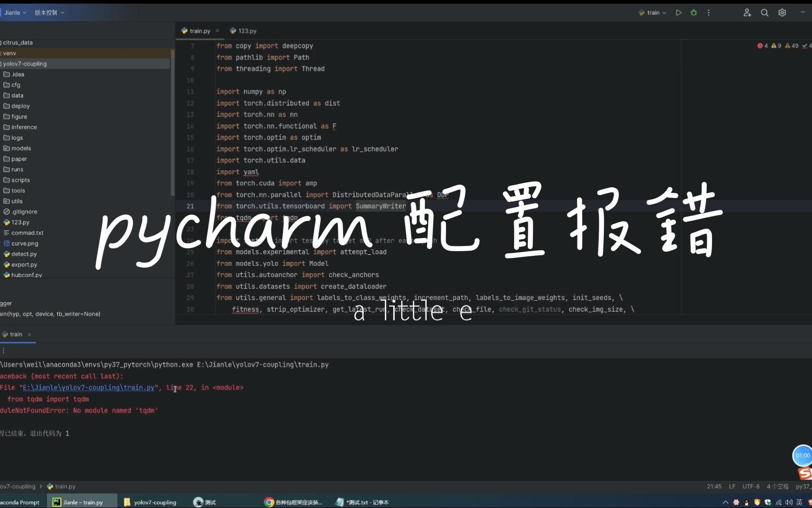Run the train configuration
This screenshot has height=508, width=812.
pyautogui.click(x=679, y=13)
